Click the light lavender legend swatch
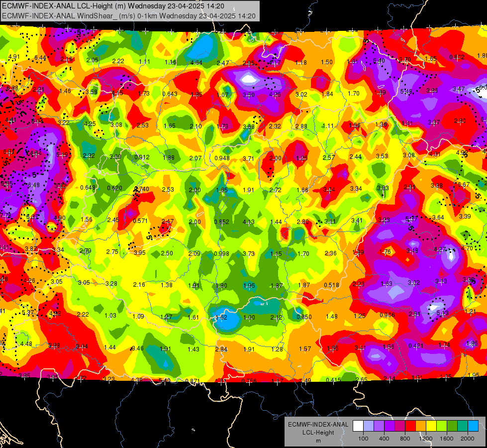Screen dimensions: 487x448 click(x=368, y=426)
